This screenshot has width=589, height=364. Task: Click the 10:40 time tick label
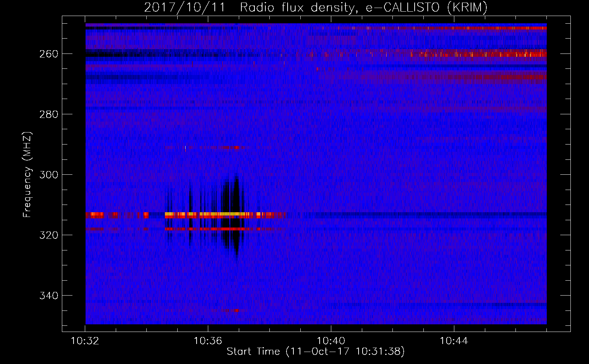[x=331, y=341]
